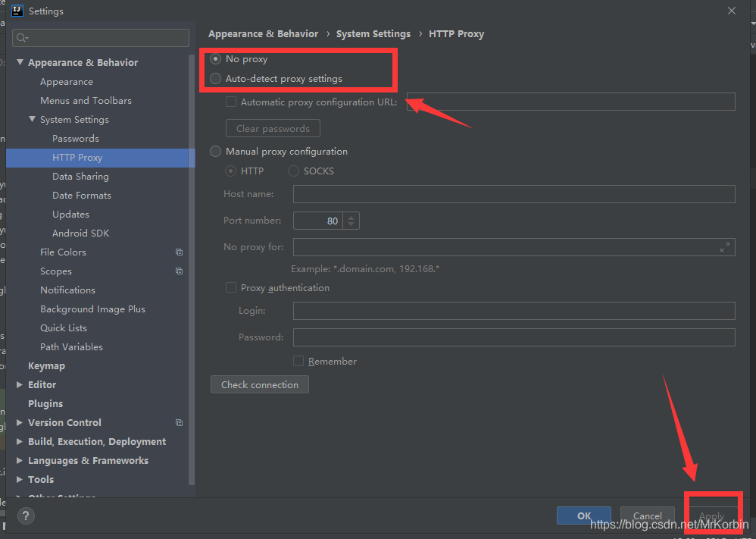Click the Password input field
Viewport: 756px width, 539px height.
tap(514, 337)
